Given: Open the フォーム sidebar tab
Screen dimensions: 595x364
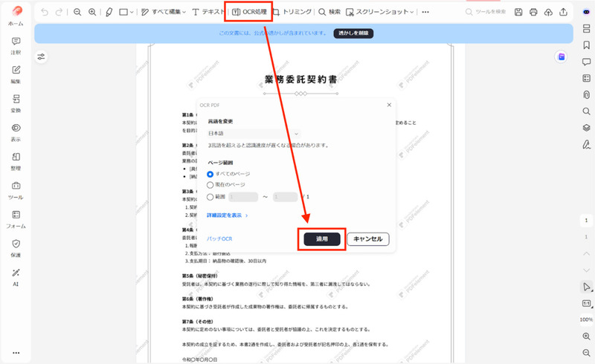Looking at the screenshot, I should pyautogui.click(x=16, y=220).
